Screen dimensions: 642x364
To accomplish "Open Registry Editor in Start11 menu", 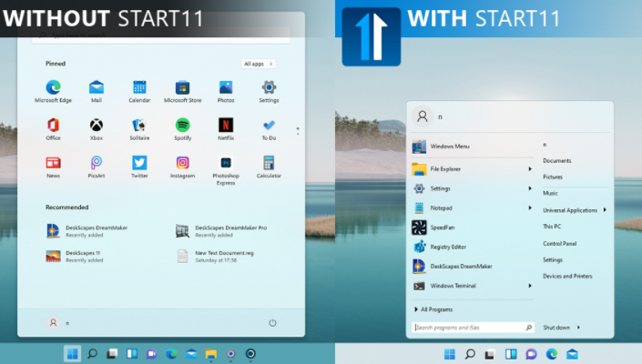I will 473,247.
